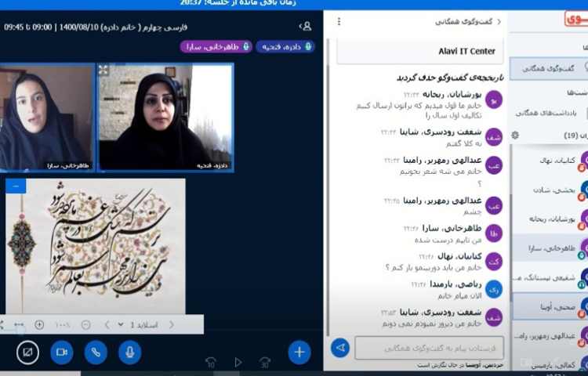Zoom in on the presentation
The width and height of the screenshot is (588, 376).
coord(39,325)
